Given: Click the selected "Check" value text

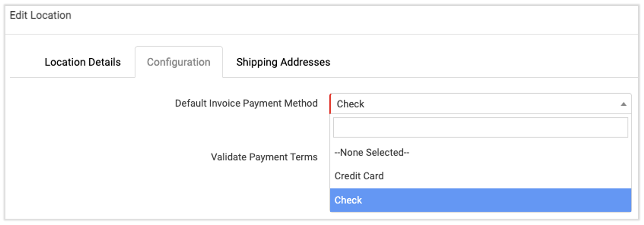Looking at the screenshot, I should [x=350, y=104].
